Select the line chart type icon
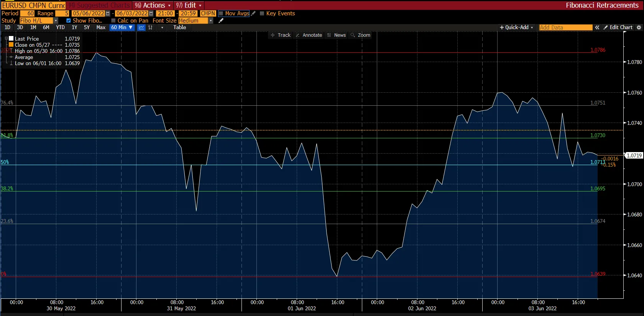This screenshot has width=644, height=316. [141, 28]
